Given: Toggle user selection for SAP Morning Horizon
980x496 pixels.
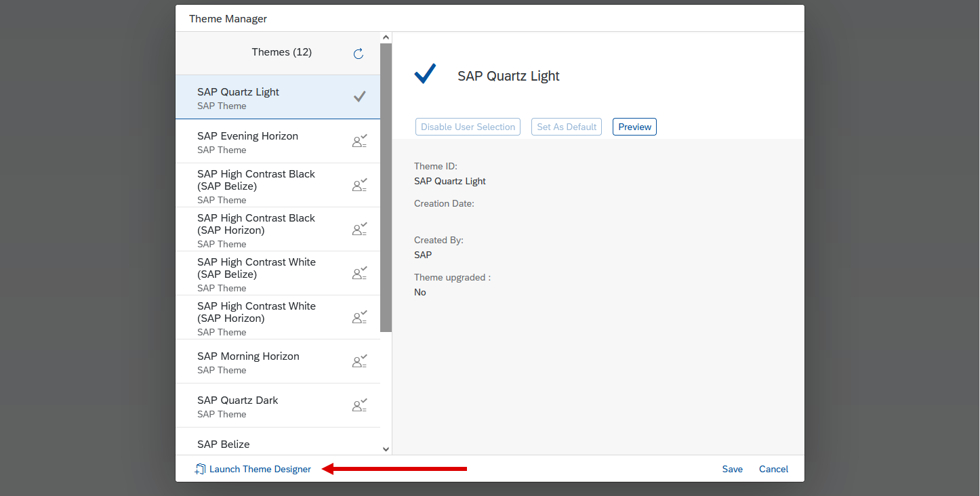Looking at the screenshot, I should [359, 361].
